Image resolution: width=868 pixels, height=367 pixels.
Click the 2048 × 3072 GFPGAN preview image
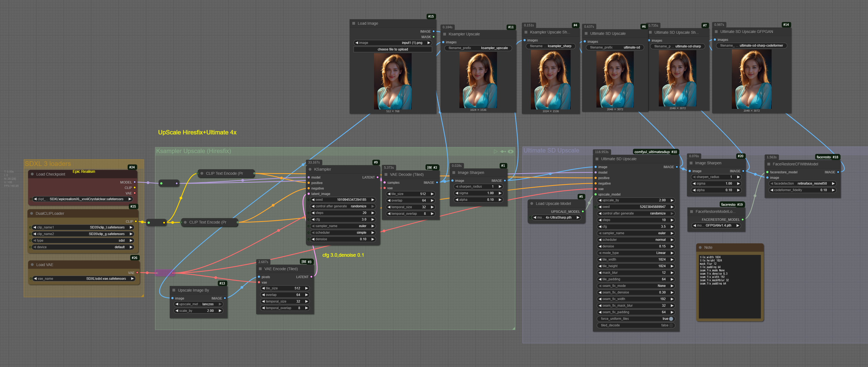tap(751, 79)
